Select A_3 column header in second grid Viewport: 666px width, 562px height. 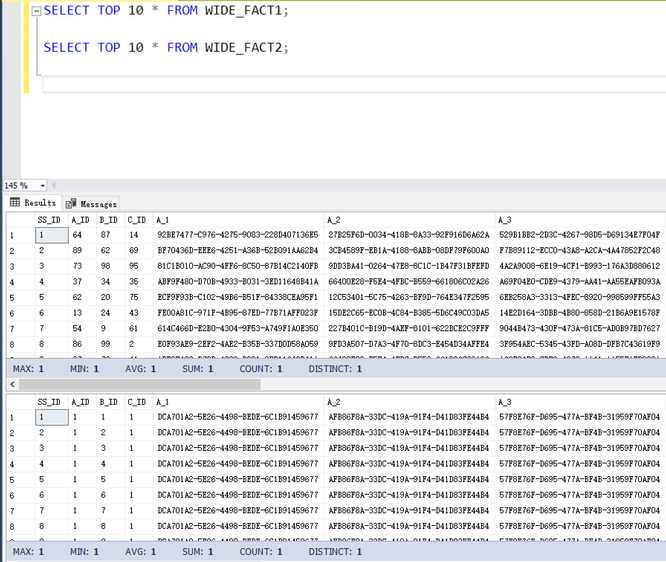coord(581,402)
